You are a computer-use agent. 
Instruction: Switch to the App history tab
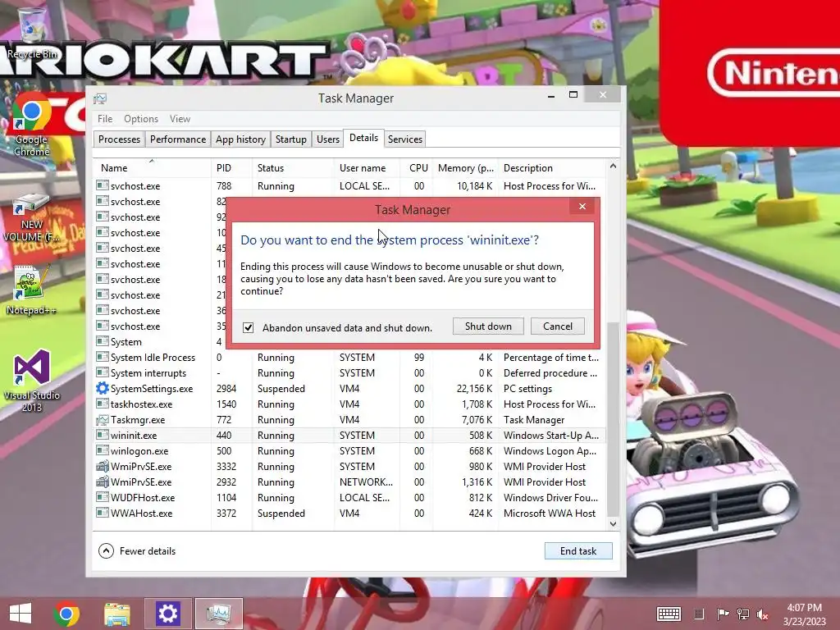coord(240,139)
